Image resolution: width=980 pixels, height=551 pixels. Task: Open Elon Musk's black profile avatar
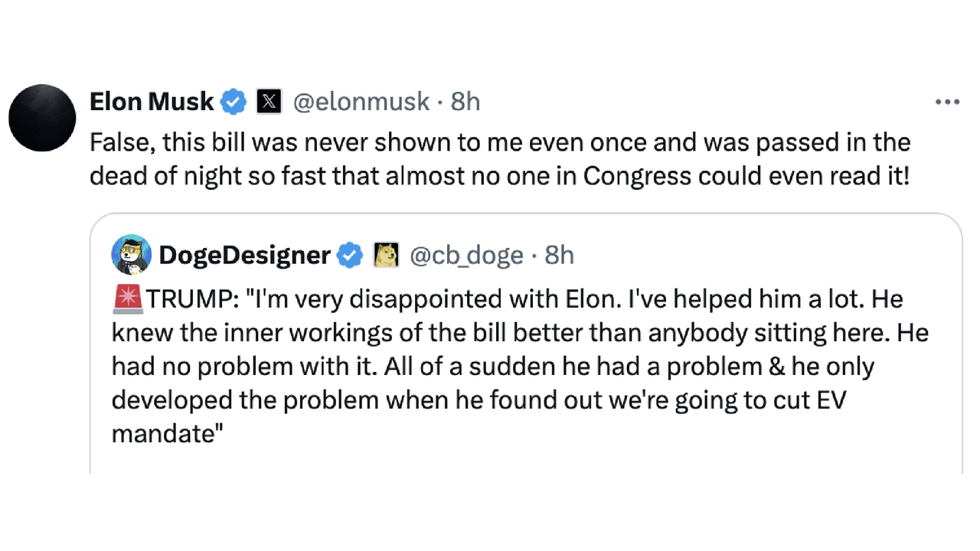tap(42, 118)
